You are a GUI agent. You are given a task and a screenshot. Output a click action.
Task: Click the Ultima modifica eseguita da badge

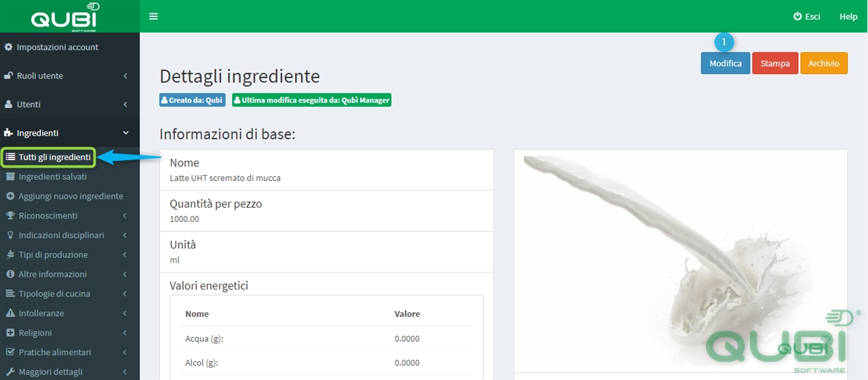click(x=312, y=100)
